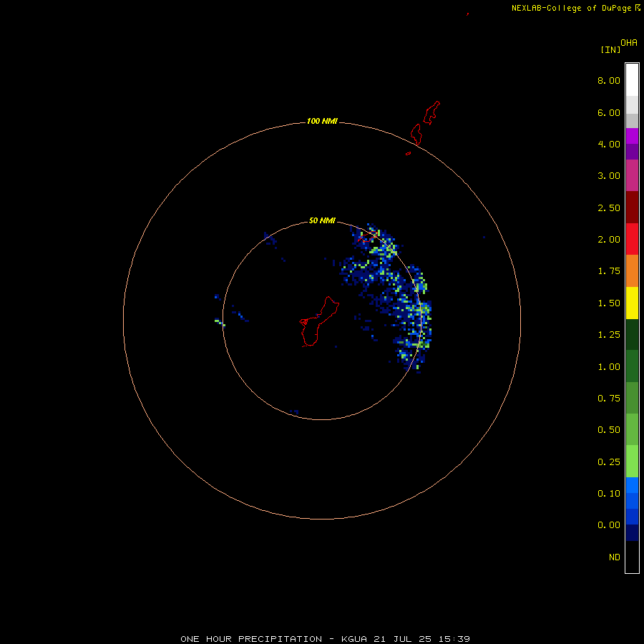
Task: Select the 6.00 legend value
Action: 609,112
